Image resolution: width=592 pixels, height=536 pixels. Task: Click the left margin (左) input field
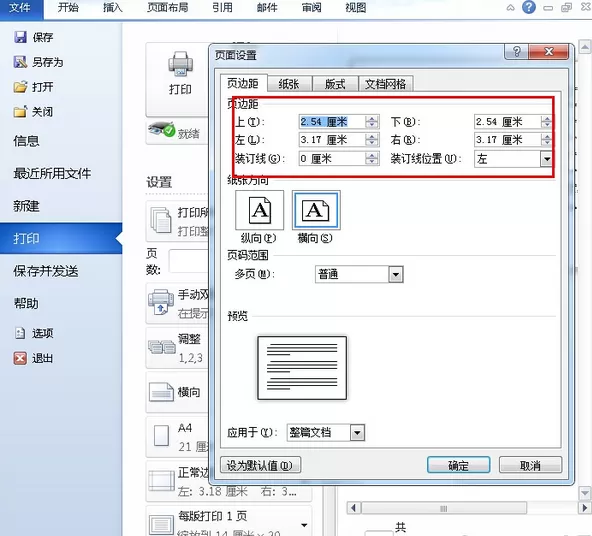coord(332,140)
